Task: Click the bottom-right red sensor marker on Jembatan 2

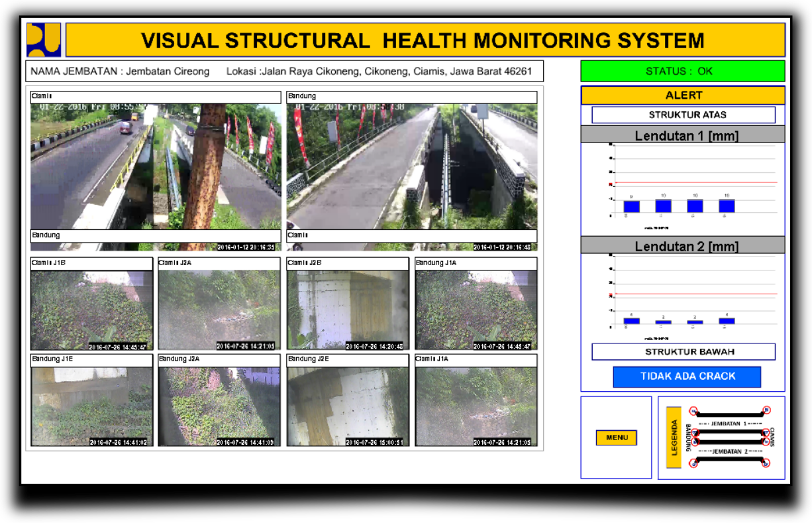Action: 766,463
